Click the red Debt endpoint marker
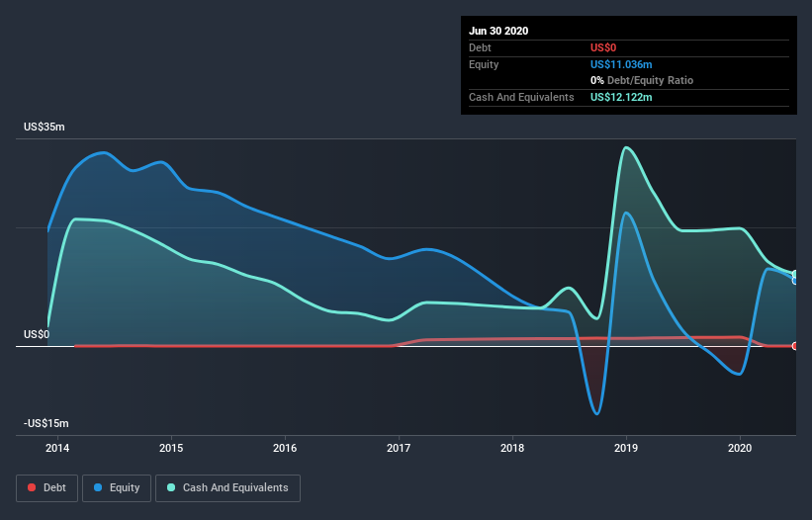 point(795,346)
